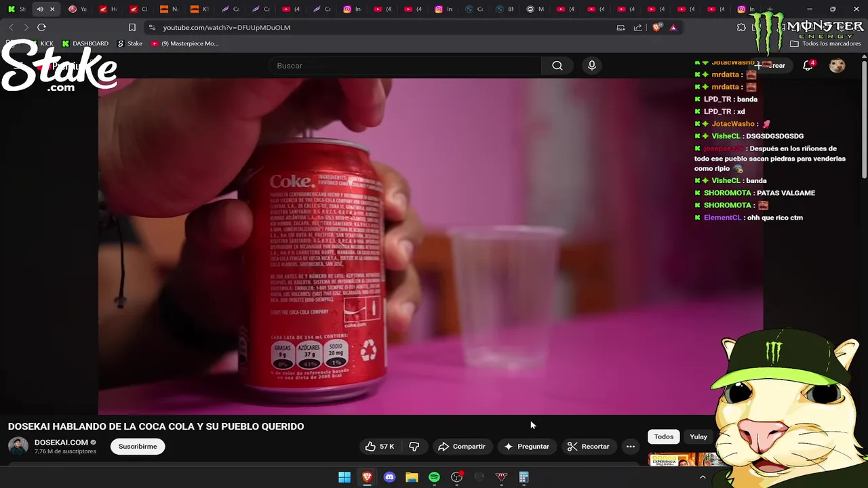This screenshot has height=488, width=868.
Task: Open the browser extensions puzzle icon
Action: coord(741,28)
